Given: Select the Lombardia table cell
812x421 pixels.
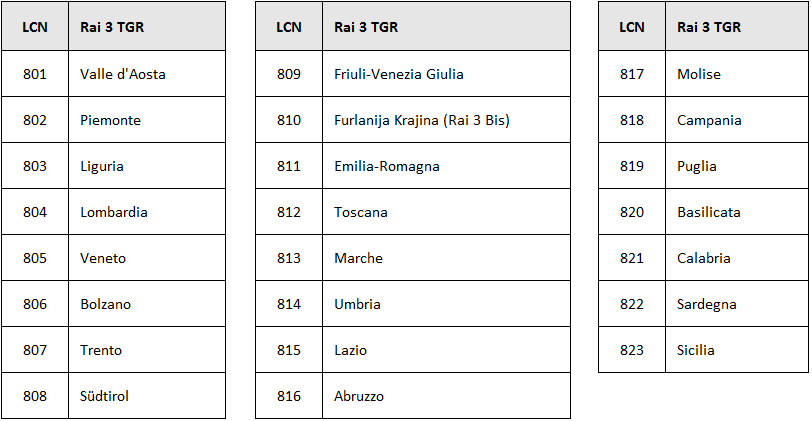Looking at the screenshot, I should [x=114, y=212].
